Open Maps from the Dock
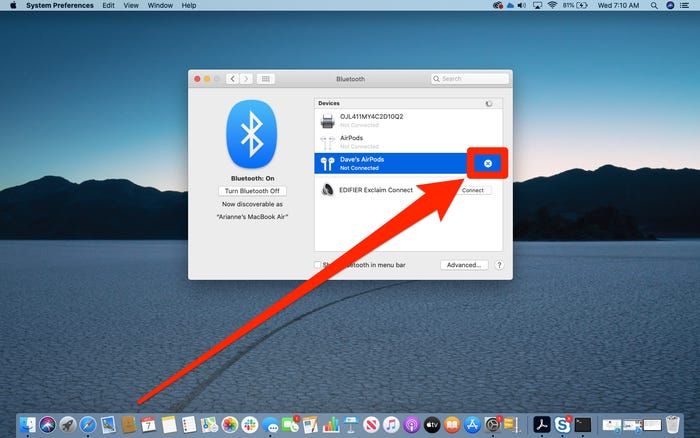This screenshot has height=438, width=700. click(x=209, y=425)
